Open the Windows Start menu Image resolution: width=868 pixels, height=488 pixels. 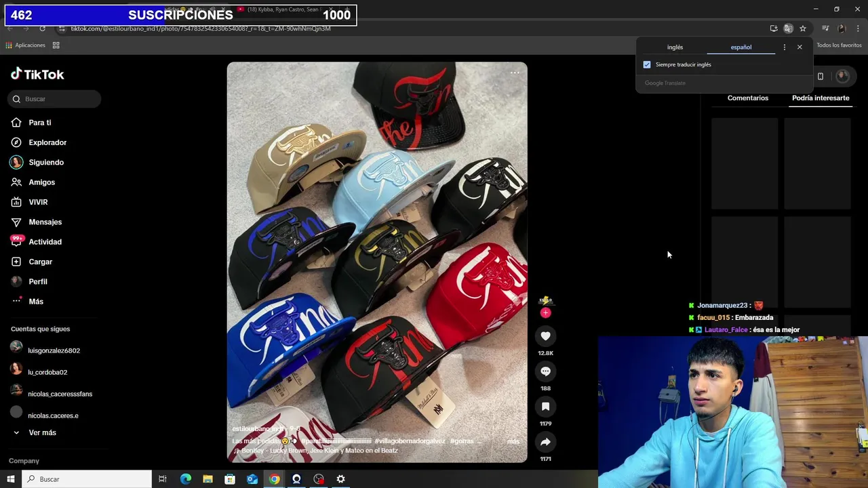pyautogui.click(x=11, y=479)
